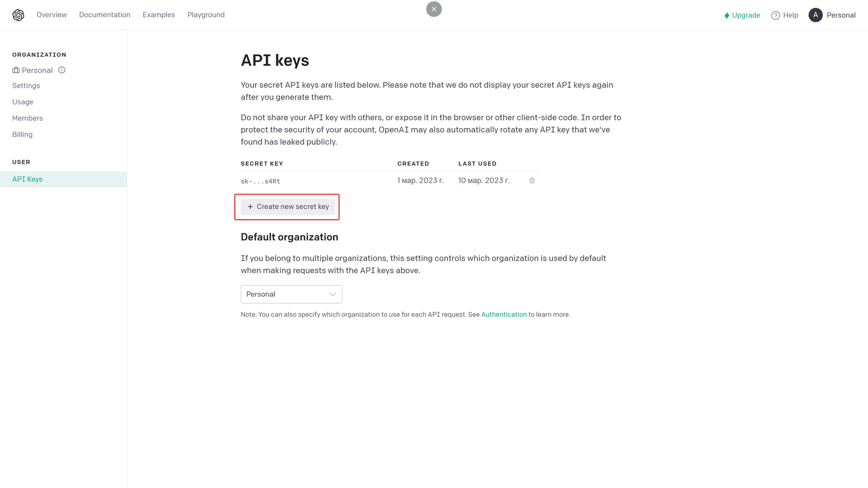
Task: Click the plus icon on Create new secret key
Action: 250,207
